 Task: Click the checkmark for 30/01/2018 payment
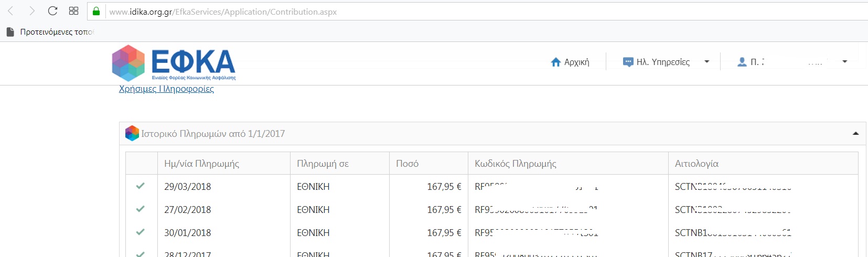140,232
